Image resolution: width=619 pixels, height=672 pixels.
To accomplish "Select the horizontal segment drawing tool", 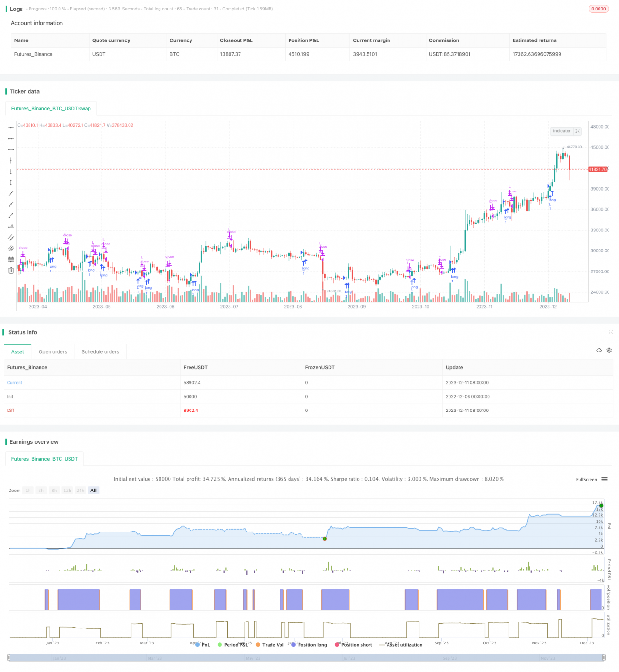I will pyautogui.click(x=11, y=149).
